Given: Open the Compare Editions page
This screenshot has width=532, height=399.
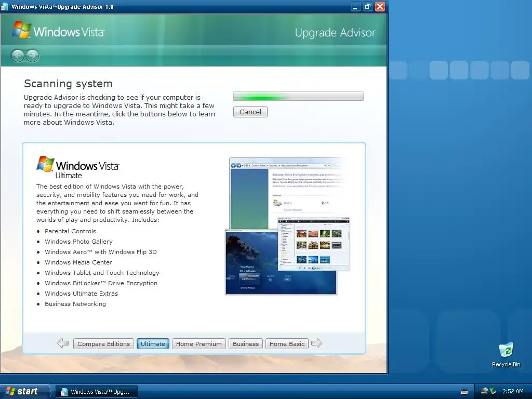Looking at the screenshot, I should 103,344.
